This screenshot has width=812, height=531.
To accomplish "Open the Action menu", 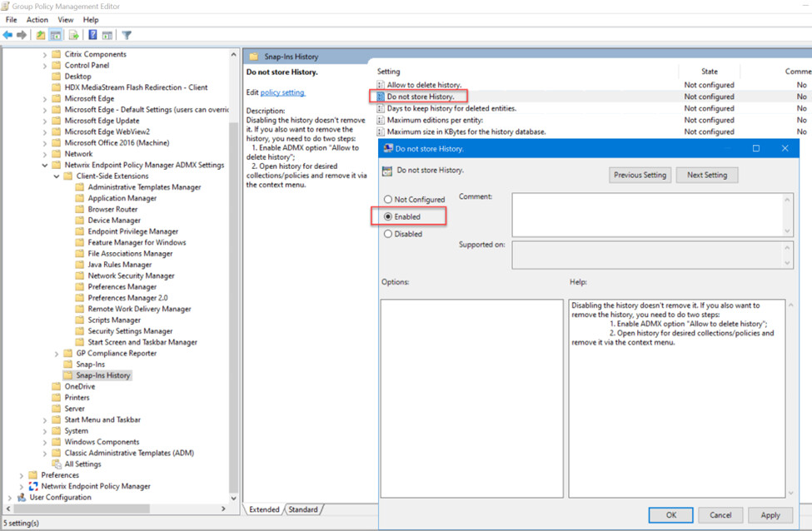I will click(37, 19).
